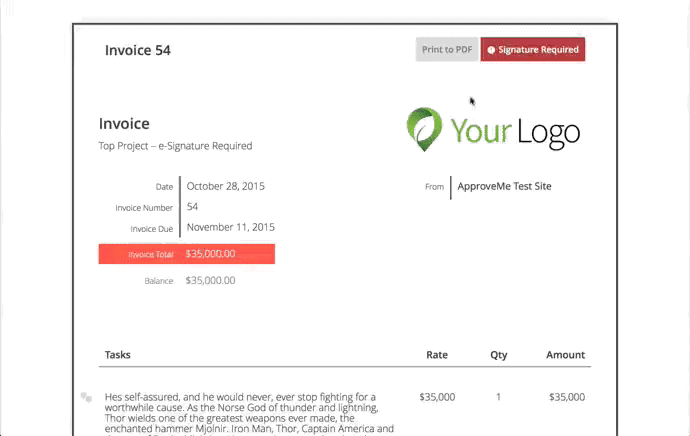
Task: Click the large "Invoice" heading above the project name
Action: point(124,124)
